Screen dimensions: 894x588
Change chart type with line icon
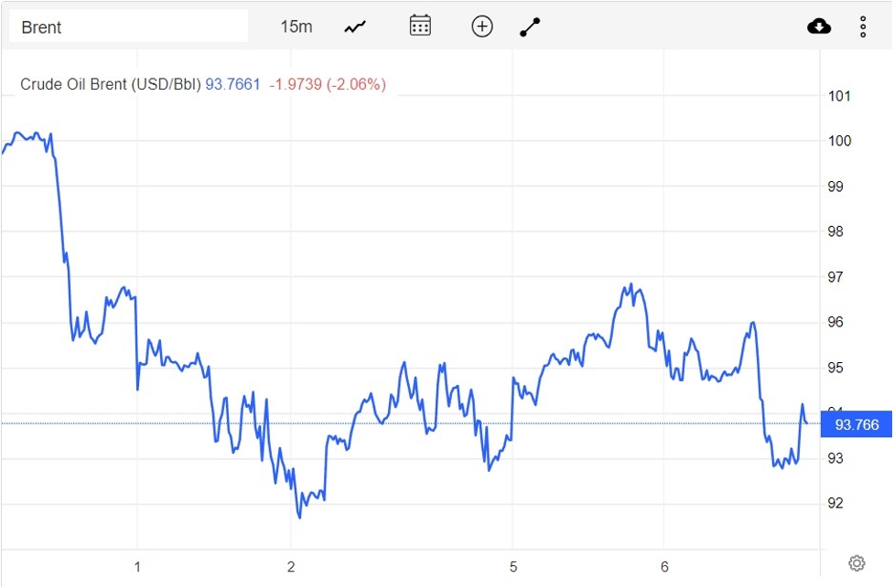pyautogui.click(x=355, y=27)
